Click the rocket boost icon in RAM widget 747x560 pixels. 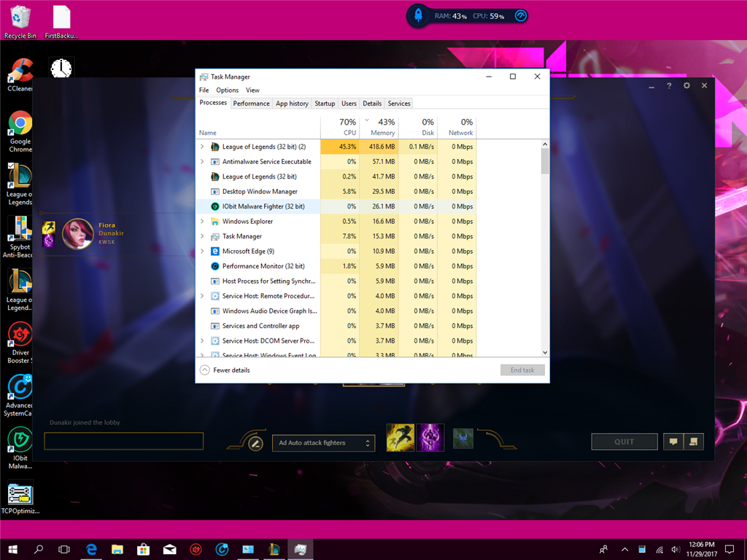click(418, 16)
